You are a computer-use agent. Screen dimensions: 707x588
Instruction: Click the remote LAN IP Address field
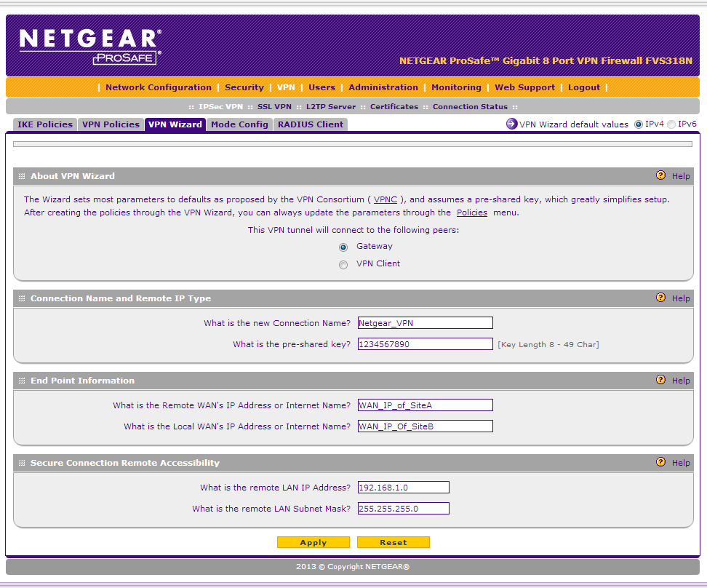[x=404, y=487]
